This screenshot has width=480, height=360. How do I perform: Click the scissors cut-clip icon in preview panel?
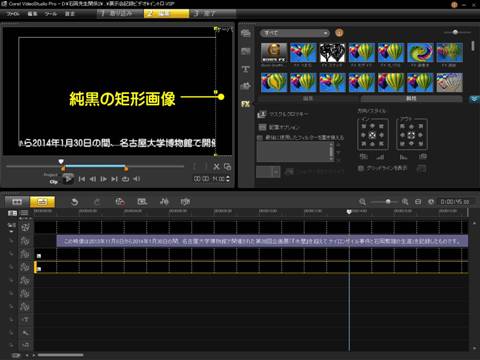click(x=216, y=167)
